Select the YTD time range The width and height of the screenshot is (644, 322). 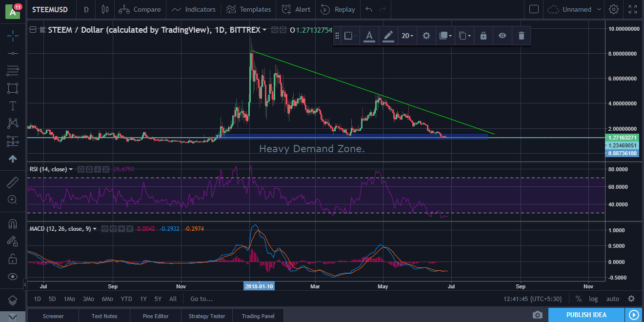pos(126,299)
